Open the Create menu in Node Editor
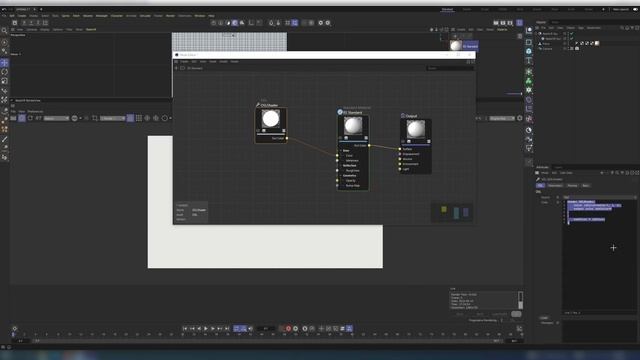Screen dimensions: 640x360 pos(184,62)
